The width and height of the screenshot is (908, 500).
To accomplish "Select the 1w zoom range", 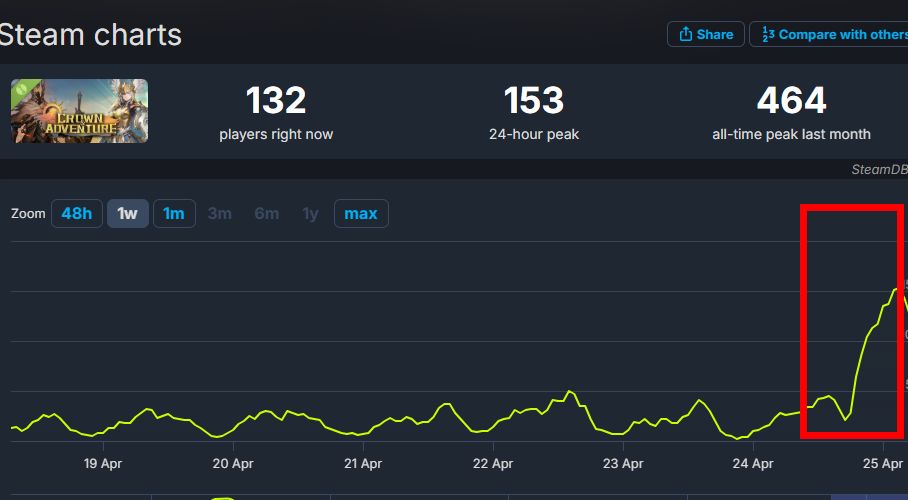I will [127, 213].
